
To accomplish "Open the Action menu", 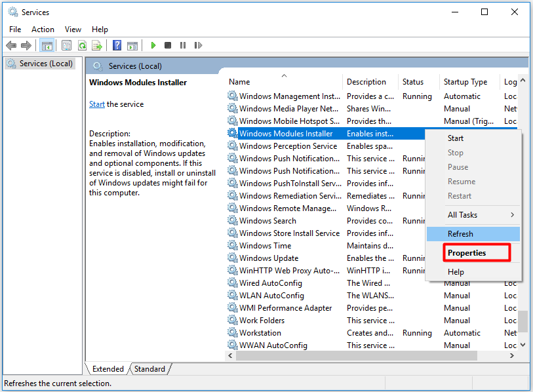I will pos(43,29).
